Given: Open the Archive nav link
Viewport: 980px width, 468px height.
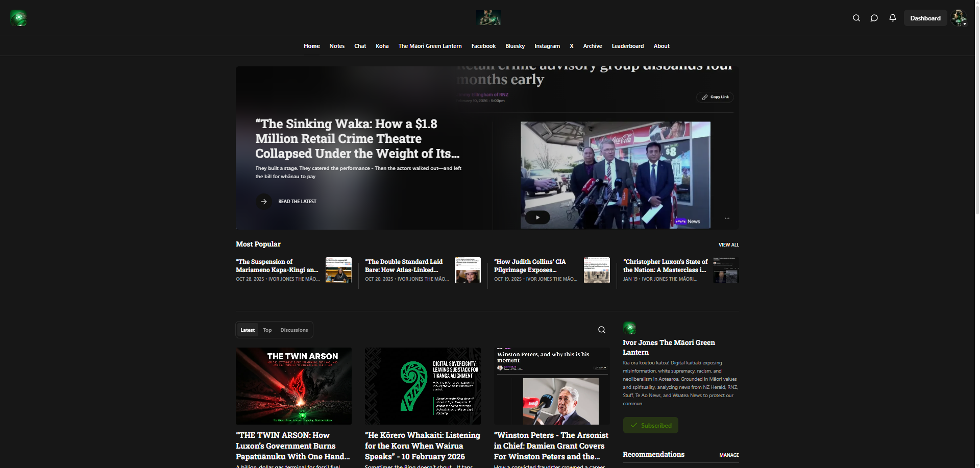Looking at the screenshot, I should [x=593, y=46].
